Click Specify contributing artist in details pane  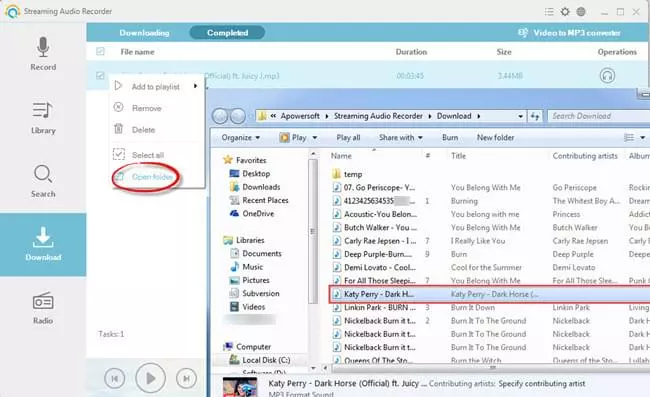click(x=542, y=384)
